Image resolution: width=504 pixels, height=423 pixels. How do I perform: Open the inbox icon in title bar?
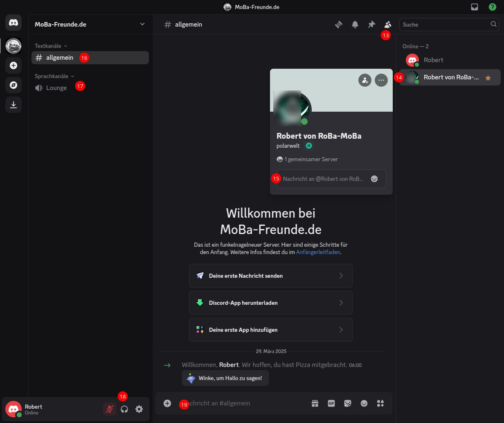475,7
